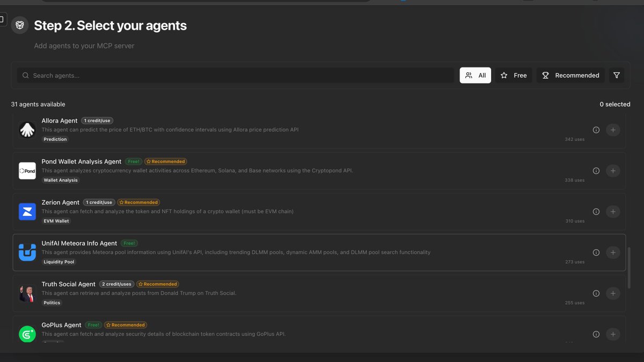Add Zerion Agent with plus button
644x362 pixels.
[x=613, y=211]
